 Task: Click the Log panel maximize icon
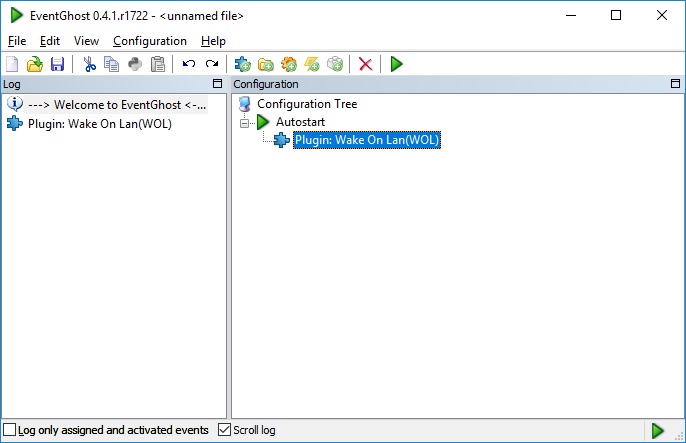coord(217,84)
